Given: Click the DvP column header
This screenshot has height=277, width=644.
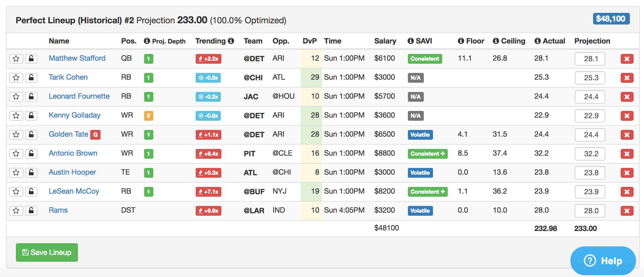Looking at the screenshot, I should click(x=309, y=41).
